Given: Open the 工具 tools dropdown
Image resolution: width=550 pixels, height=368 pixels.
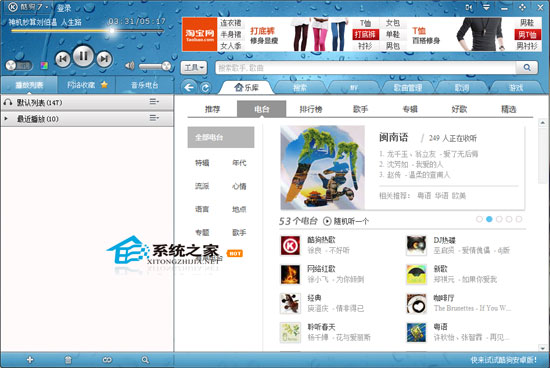Looking at the screenshot, I should 194,67.
